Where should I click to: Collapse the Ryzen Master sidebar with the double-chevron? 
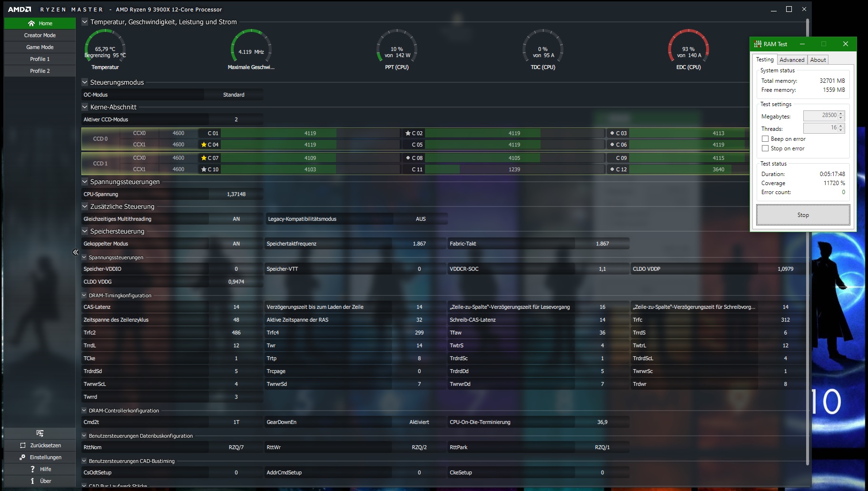click(x=75, y=252)
